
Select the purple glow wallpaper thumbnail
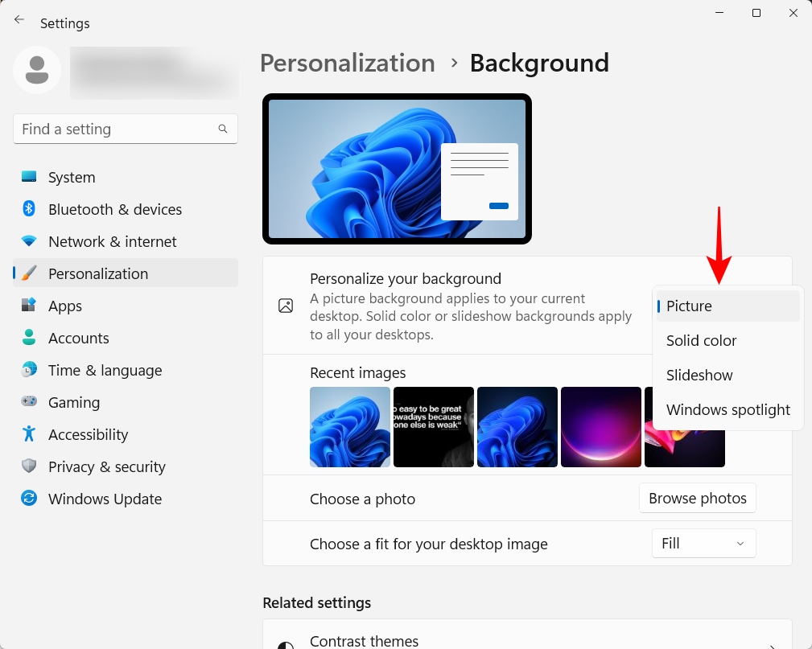pyautogui.click(x=600, y=427)
